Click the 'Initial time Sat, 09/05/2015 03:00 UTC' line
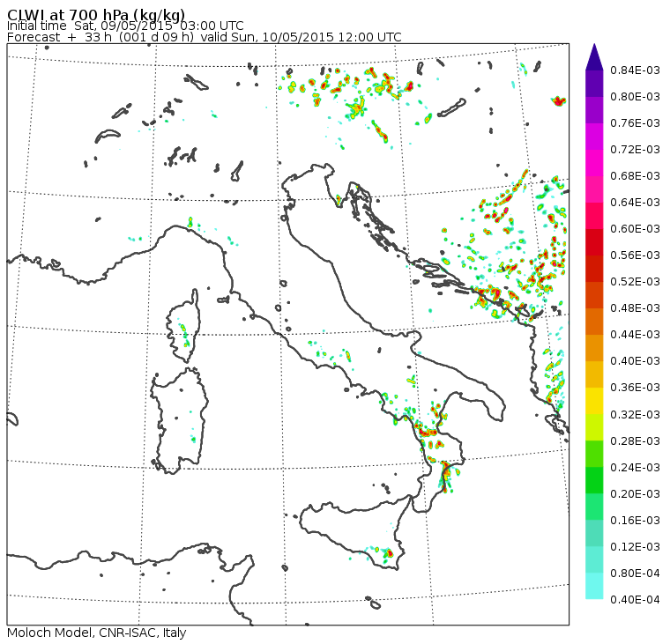The width and height of the screenshot is (670, 644). point(125,26)
